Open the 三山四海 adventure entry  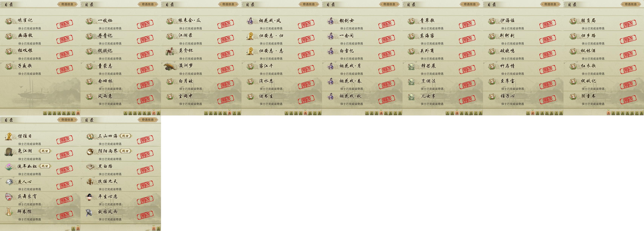pyautogui.click(x=121, y=139)
